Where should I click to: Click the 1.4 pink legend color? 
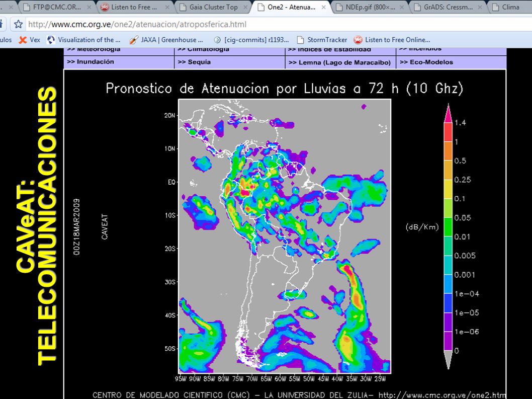pyautogui.click(x=448, y=114)
